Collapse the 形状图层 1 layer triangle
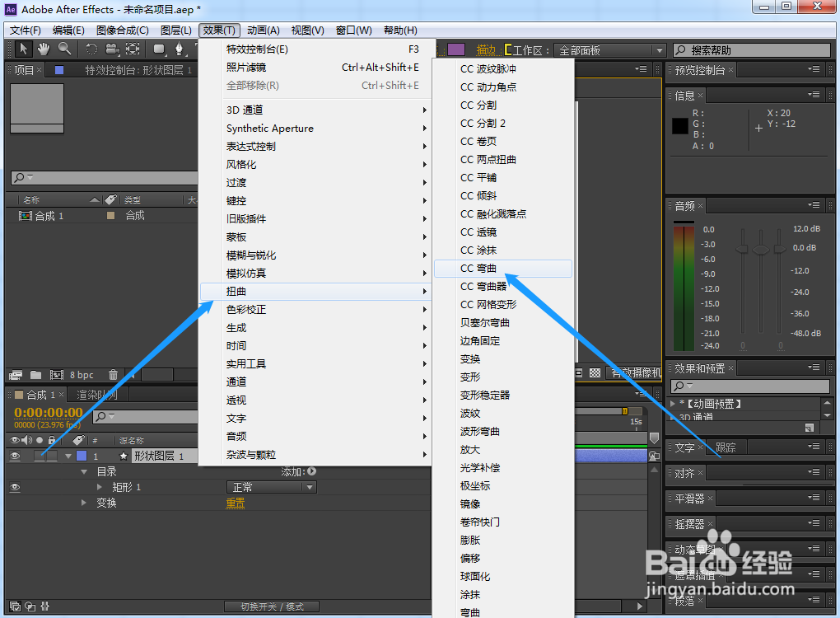The image size is (840, 618). [68, 456]
